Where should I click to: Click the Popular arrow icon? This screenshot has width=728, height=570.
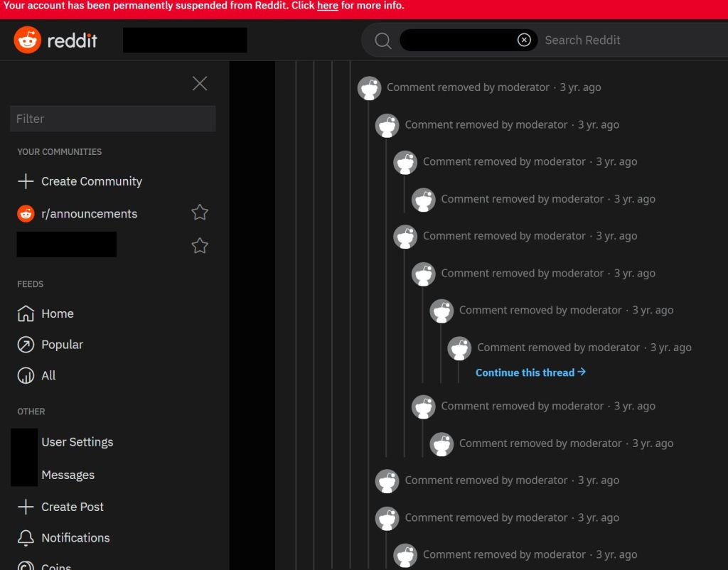click(x=26, y=345)
